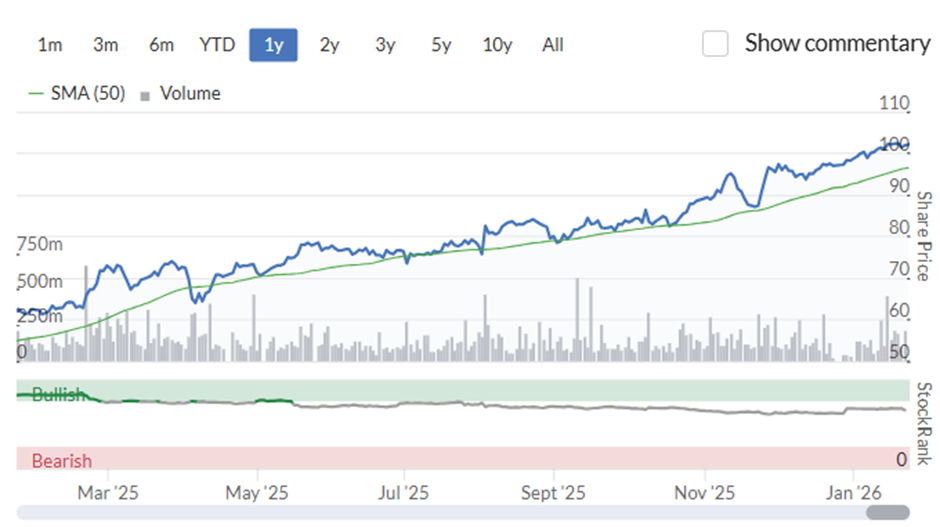This screenshot has width=940, height=527.
Task: Click the green SMA legend line marker
Action: pyautogui.click(x=36, y=94)
